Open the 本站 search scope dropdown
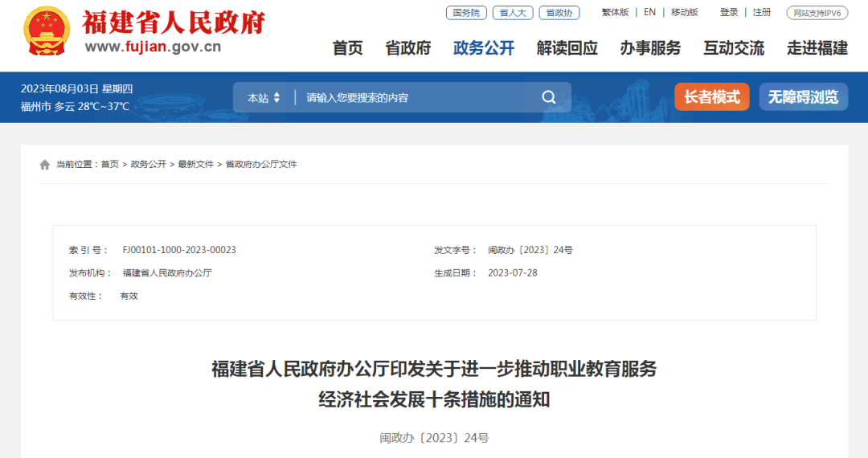 click(264, 98)
